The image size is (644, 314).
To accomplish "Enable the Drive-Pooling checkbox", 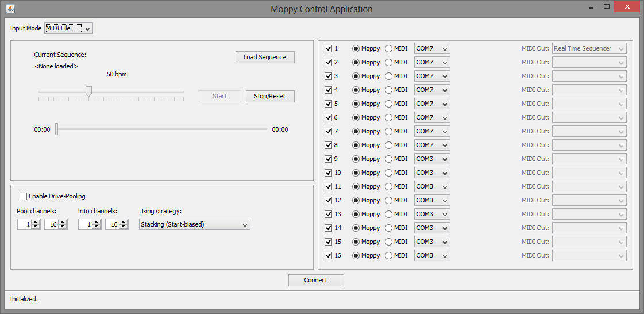I will click(24, 196).
